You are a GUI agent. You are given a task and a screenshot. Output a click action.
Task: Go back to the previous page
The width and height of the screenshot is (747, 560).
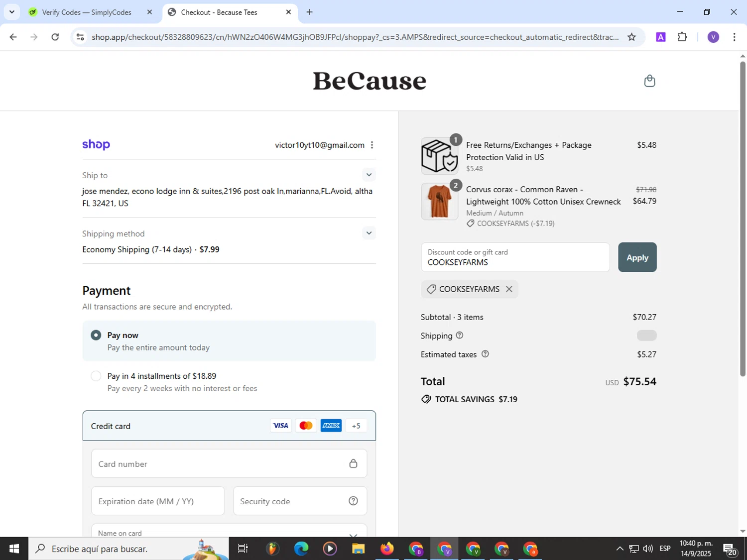coord(13,37)
